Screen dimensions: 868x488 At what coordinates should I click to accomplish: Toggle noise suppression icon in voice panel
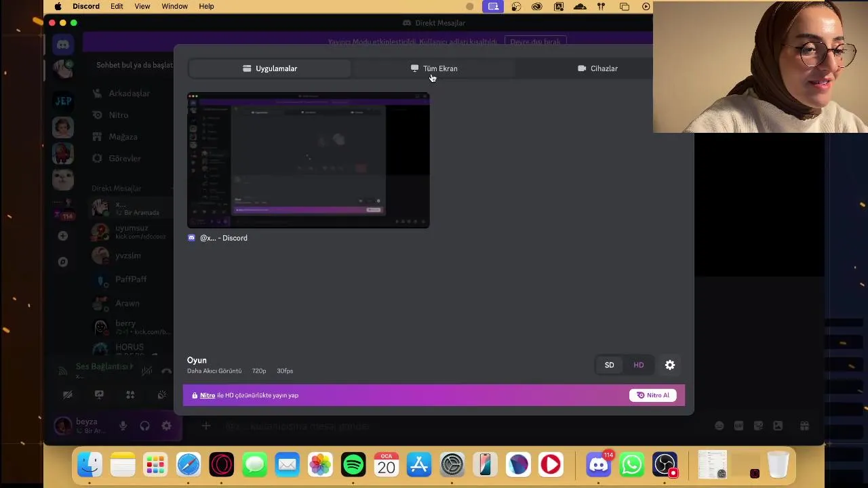coord(146,371)
